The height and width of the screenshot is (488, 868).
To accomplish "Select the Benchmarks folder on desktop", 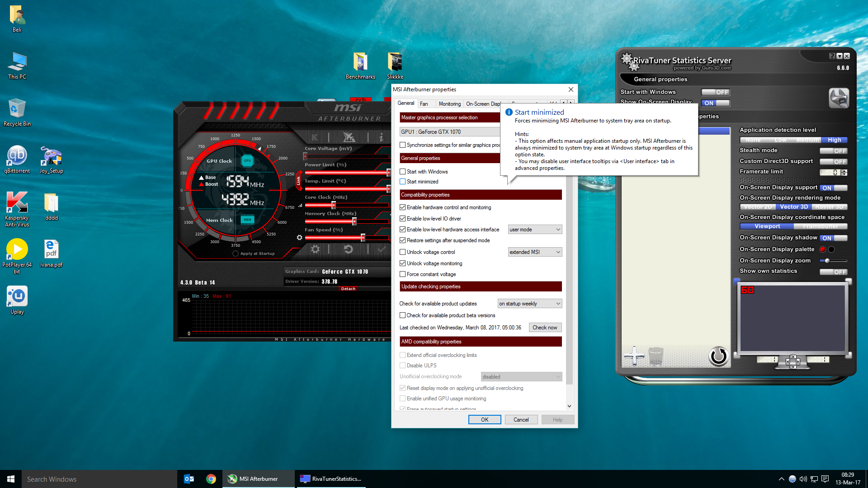I will point(360,66).
